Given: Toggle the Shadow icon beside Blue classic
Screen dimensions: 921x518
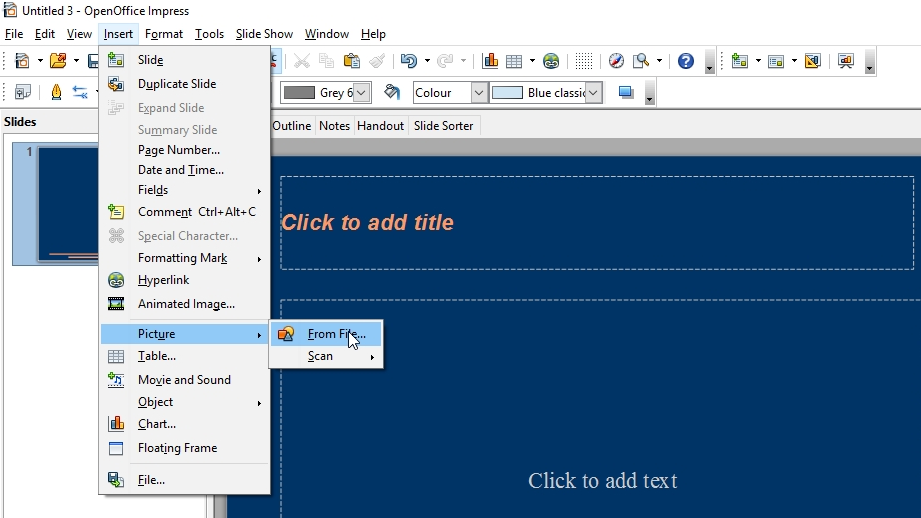Looking at the screenshot, I should pyautogui.click(x=626, y=93).
